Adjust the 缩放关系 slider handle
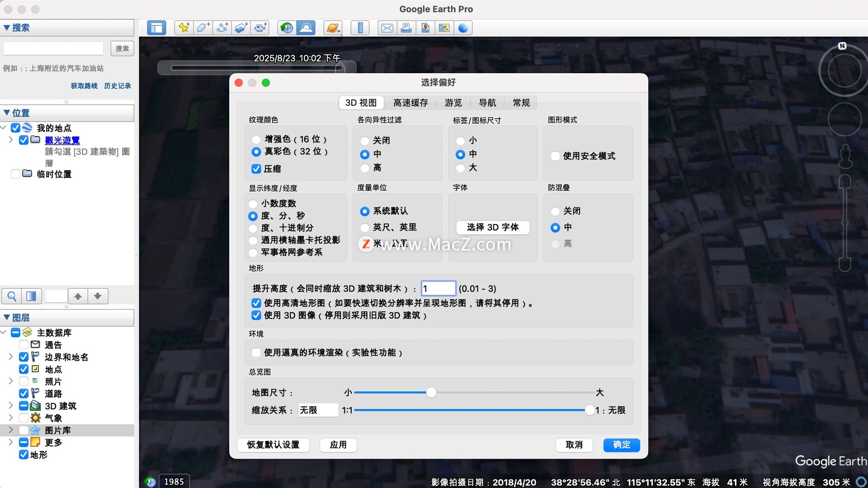 click(x=590, y=410)
